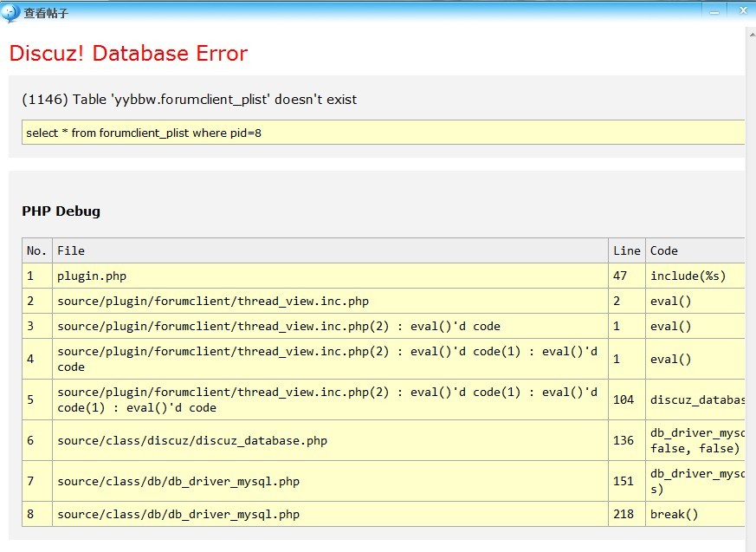
Task: Click the eval() code cell in row 2
Action: 695,301
